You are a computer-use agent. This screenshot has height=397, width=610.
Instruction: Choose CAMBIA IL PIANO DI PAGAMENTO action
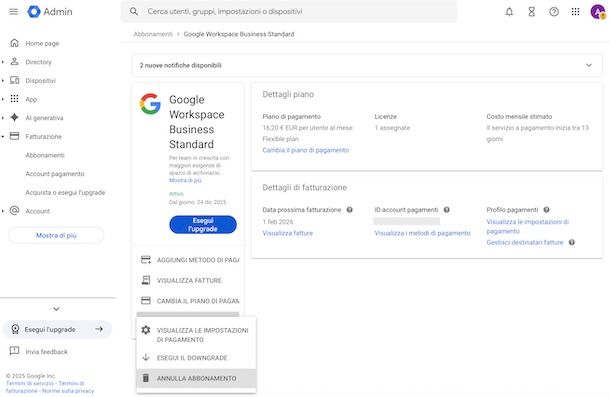click(x=190, y=300)
